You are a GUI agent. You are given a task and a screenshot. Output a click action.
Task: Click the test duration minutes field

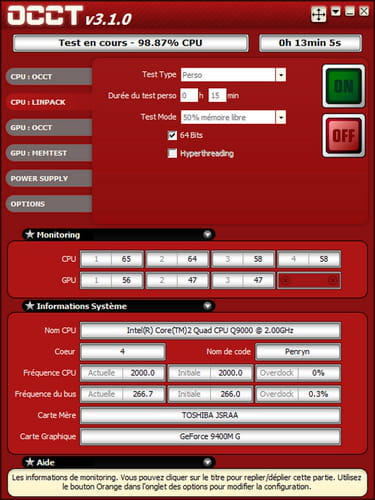coord(217,96)
